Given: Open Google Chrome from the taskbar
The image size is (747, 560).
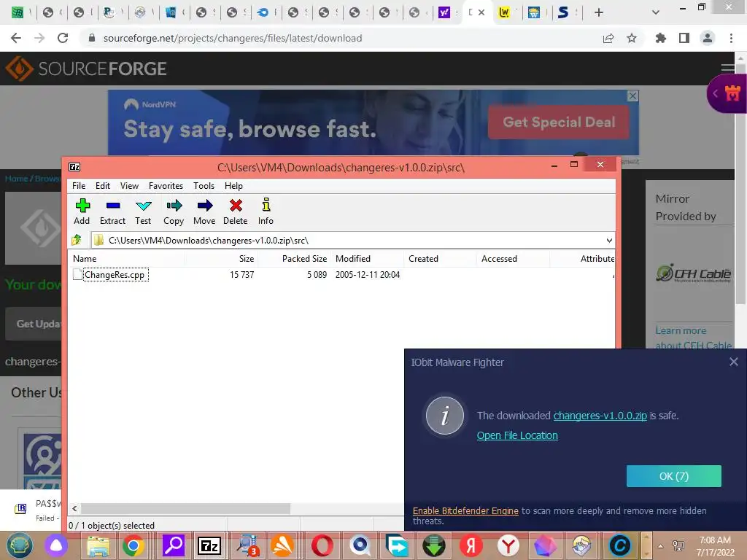Looking at the screenshot, I should pos(133,545).
